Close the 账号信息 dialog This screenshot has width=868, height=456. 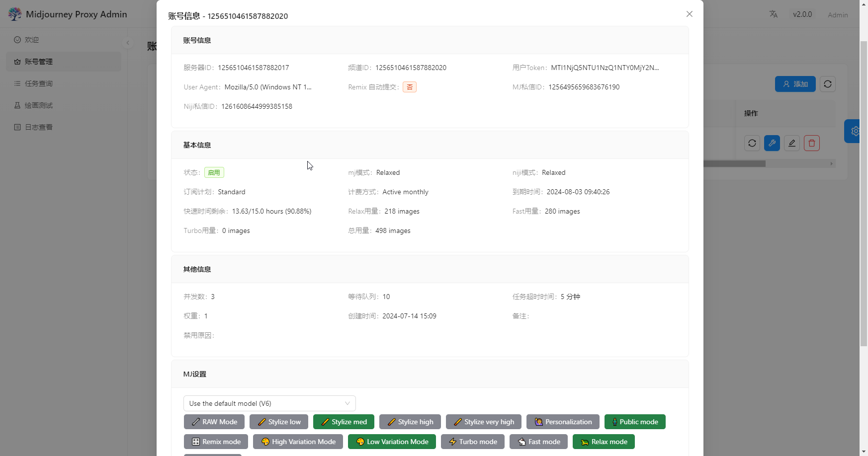689,14
